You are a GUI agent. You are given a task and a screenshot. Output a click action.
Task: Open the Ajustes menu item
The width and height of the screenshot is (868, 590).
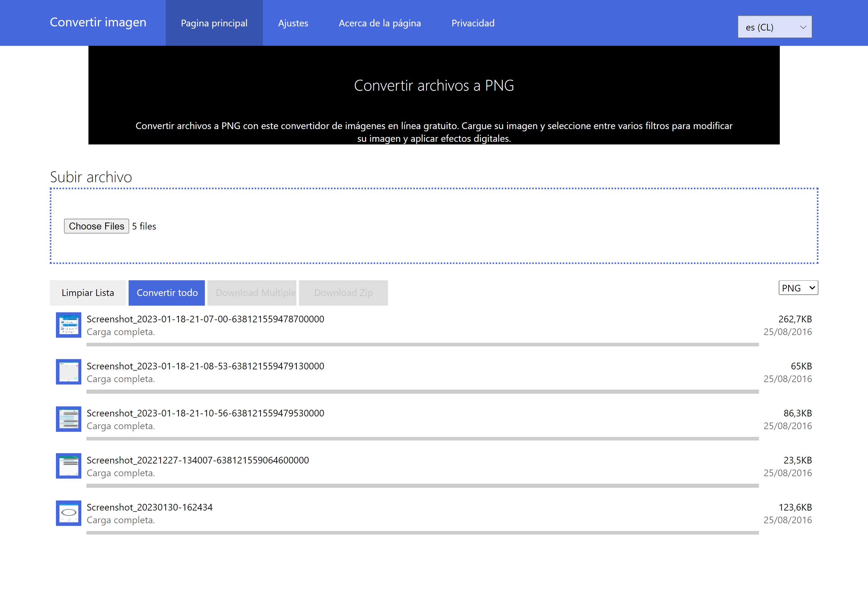pos(293,23)
